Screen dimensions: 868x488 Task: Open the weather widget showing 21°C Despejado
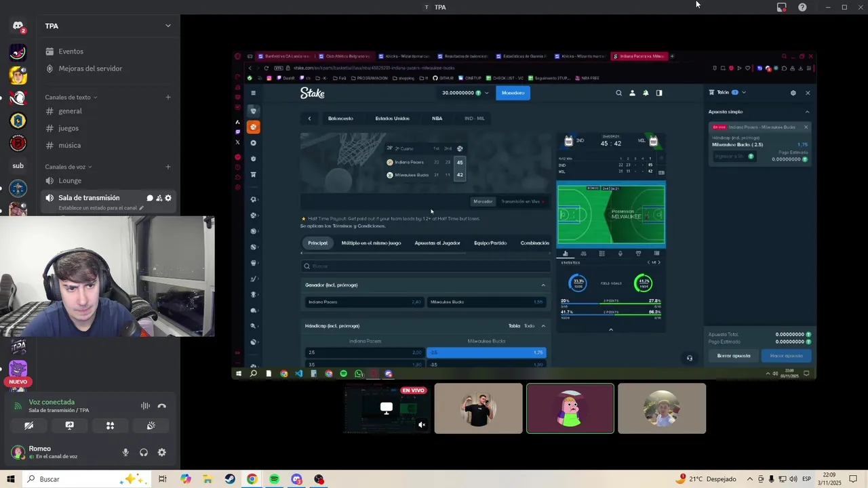tap(707, 479)
